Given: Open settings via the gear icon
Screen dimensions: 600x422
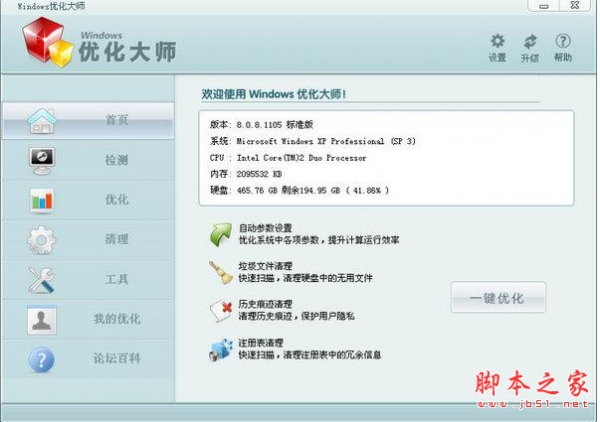Looking at the screenshot, I should tap(497, 41).
